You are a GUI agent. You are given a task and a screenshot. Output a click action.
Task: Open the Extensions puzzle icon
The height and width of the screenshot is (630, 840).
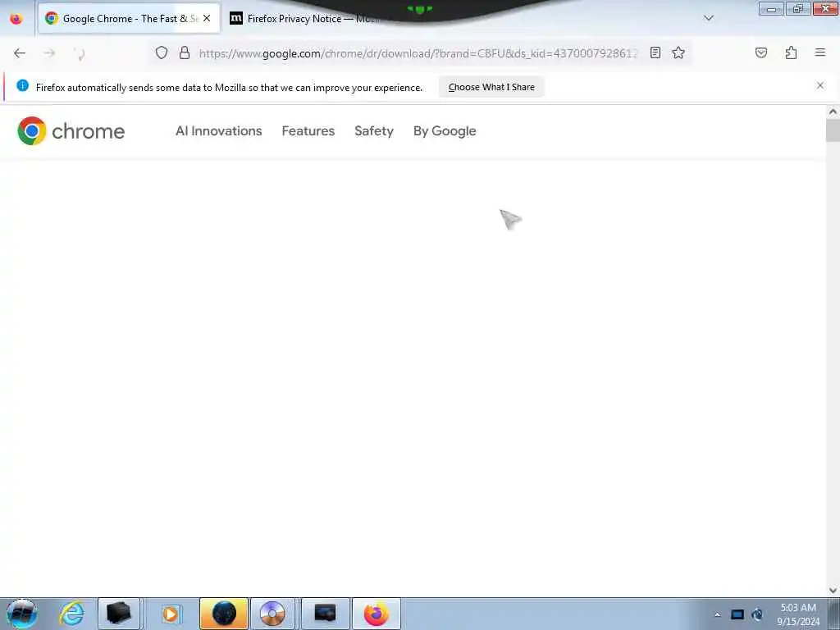point(791,52)
